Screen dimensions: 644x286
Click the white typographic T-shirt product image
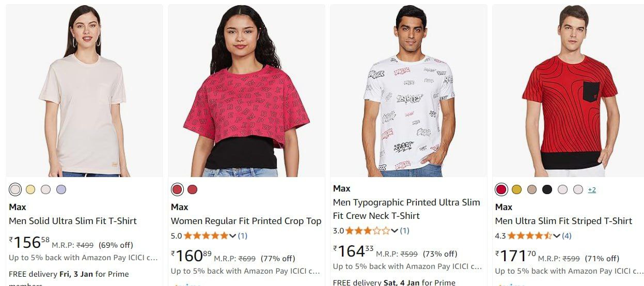[x=409, y=91]
